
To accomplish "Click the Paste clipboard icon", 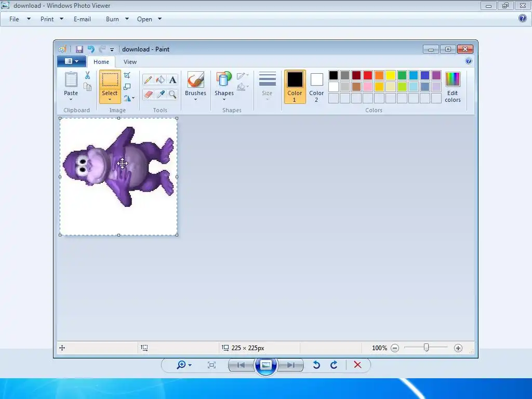I will click(71, 79).
